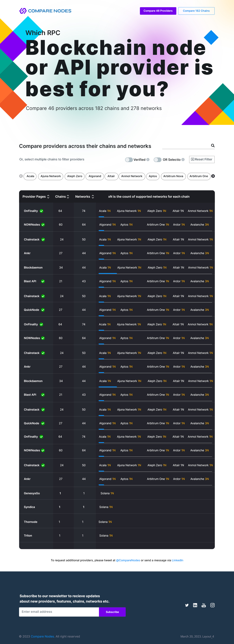Click the info icon beside Verified
234x644 pixels.
148,160
